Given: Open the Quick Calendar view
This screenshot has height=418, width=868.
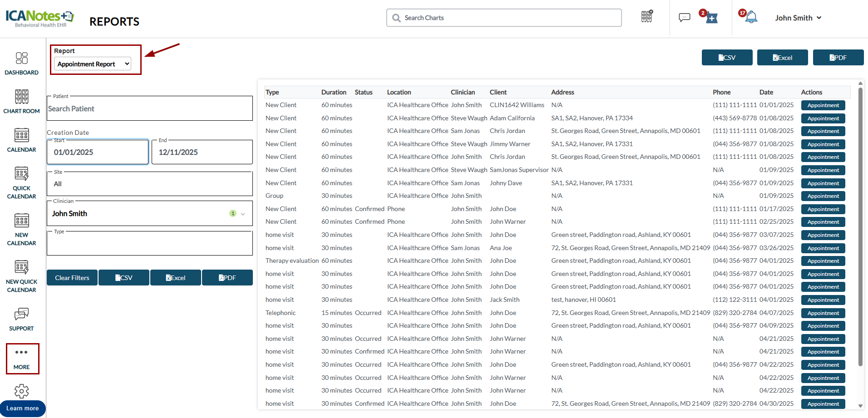Looking at the screenshot, I should click(x=21, y=182).
